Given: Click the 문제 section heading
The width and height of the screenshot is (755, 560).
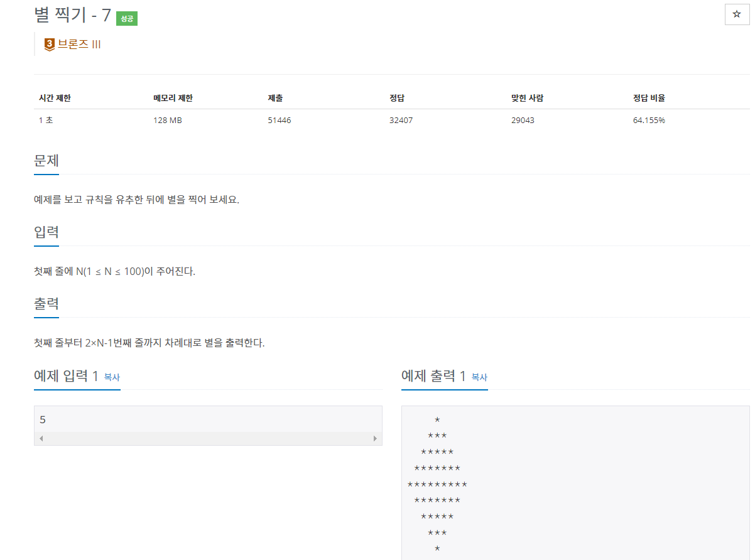Looking at the screenshot, I should [46, 160].
